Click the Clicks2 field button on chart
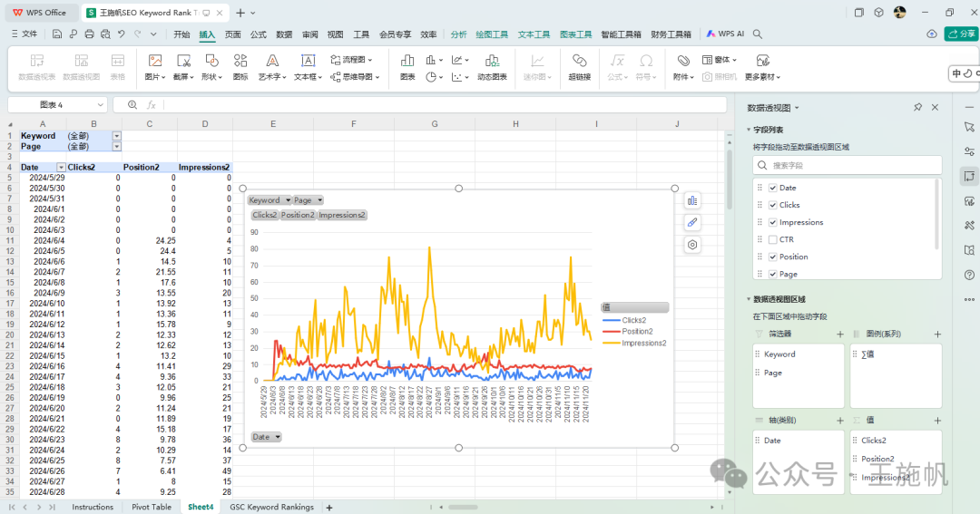The height and width of the screenshot is (514, 980). (x=265, y=215)
